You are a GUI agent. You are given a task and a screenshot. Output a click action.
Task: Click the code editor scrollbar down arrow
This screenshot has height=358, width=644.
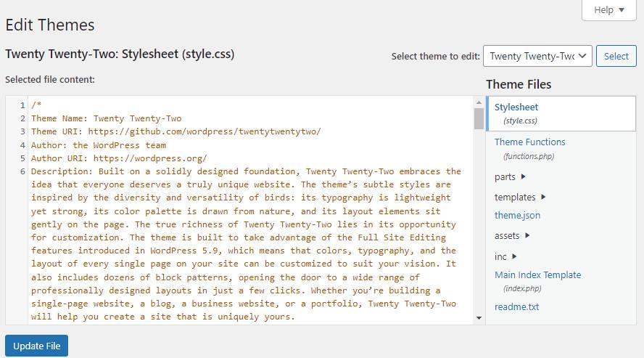click(479, 318)
